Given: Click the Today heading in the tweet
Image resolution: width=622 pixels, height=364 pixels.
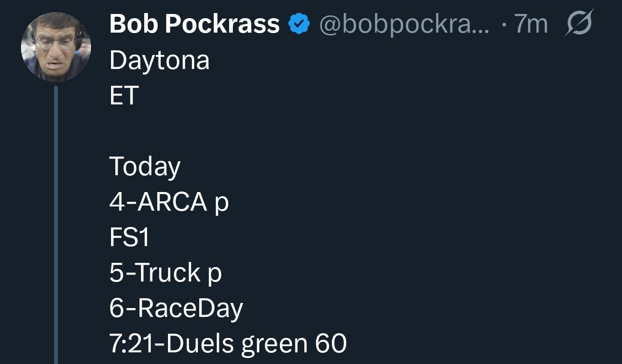Looking at the screenshot, I should (x=145, y=167).
